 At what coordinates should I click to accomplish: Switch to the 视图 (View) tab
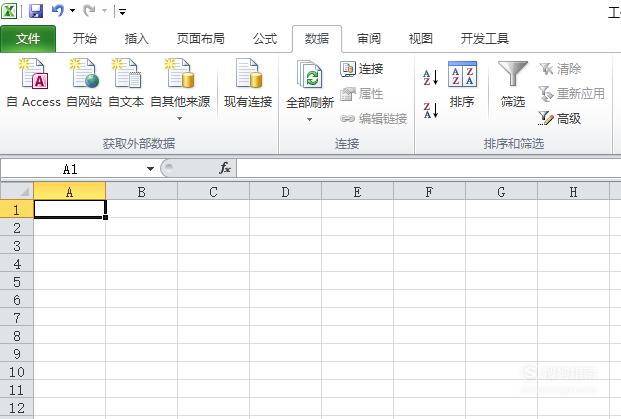point(421,38)
